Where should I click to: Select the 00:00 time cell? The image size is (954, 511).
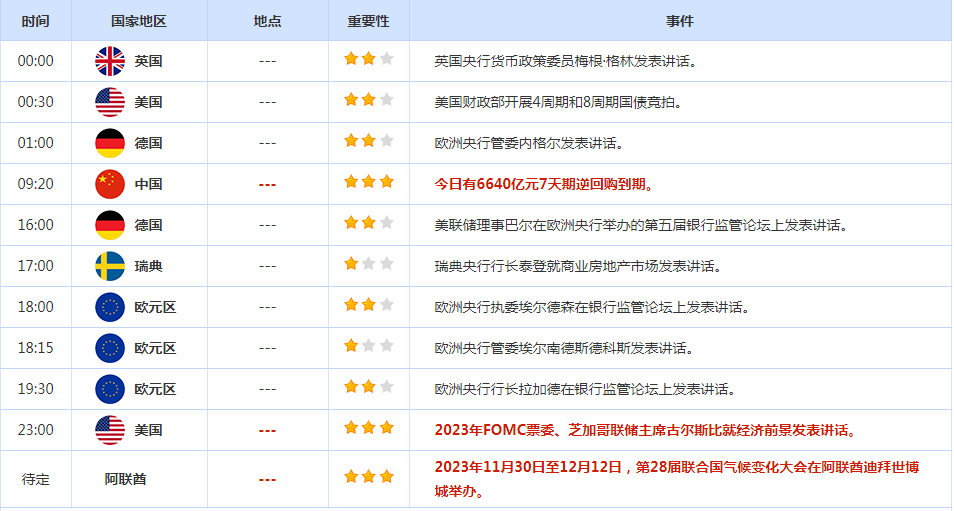(35, 61)
